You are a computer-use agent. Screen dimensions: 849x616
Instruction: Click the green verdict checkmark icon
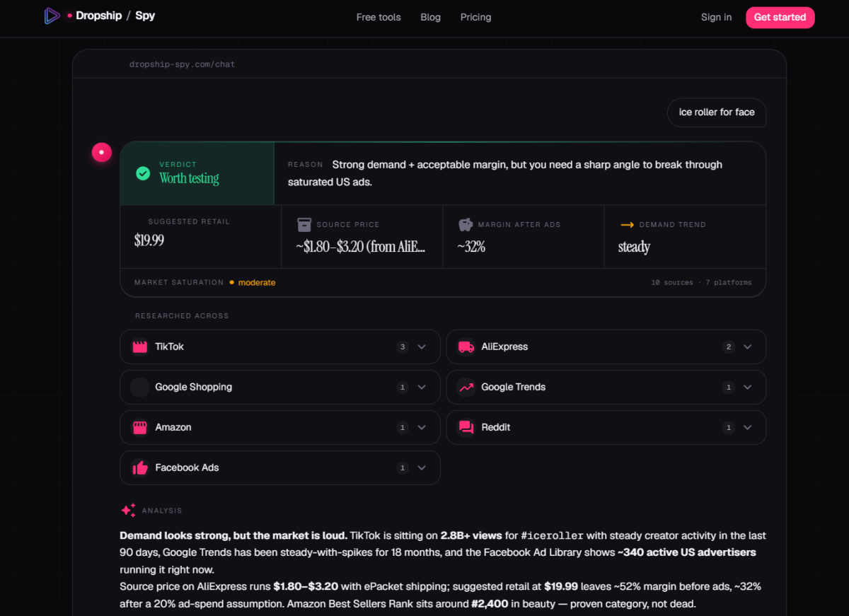coord(143,173)
